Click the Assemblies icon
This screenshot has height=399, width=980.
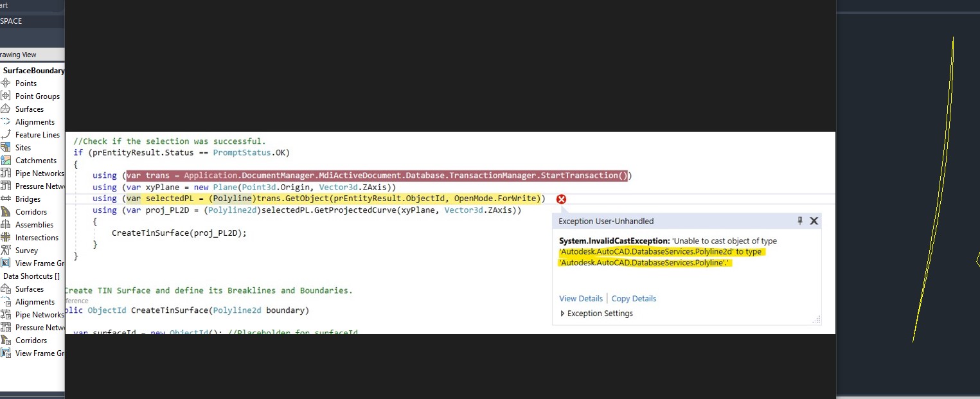pyautogui.click(x=6, y=224)
